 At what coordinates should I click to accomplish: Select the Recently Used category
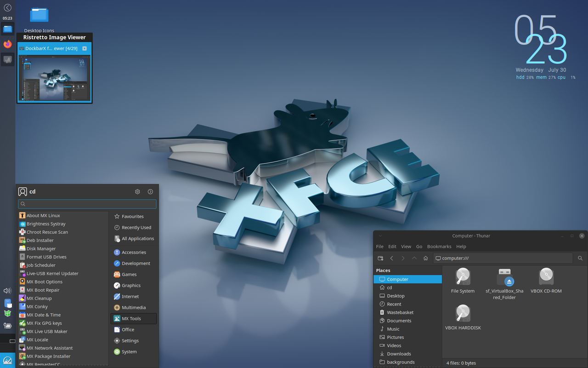click(134, 227)
